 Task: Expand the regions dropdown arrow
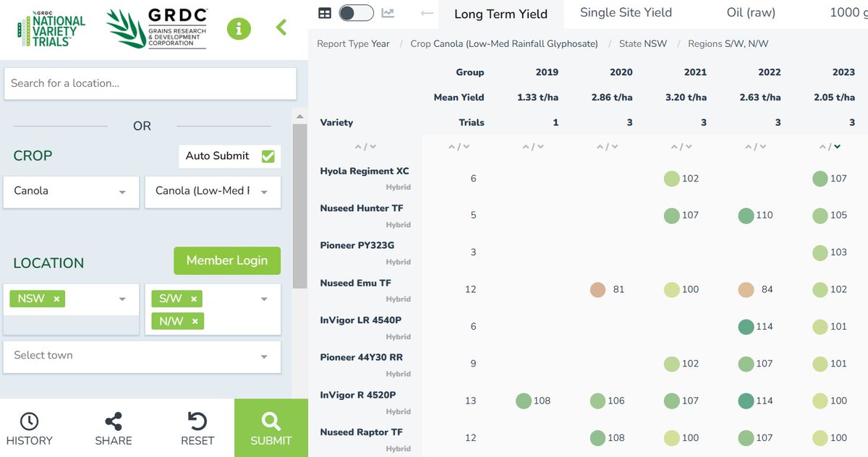[264, 299]
